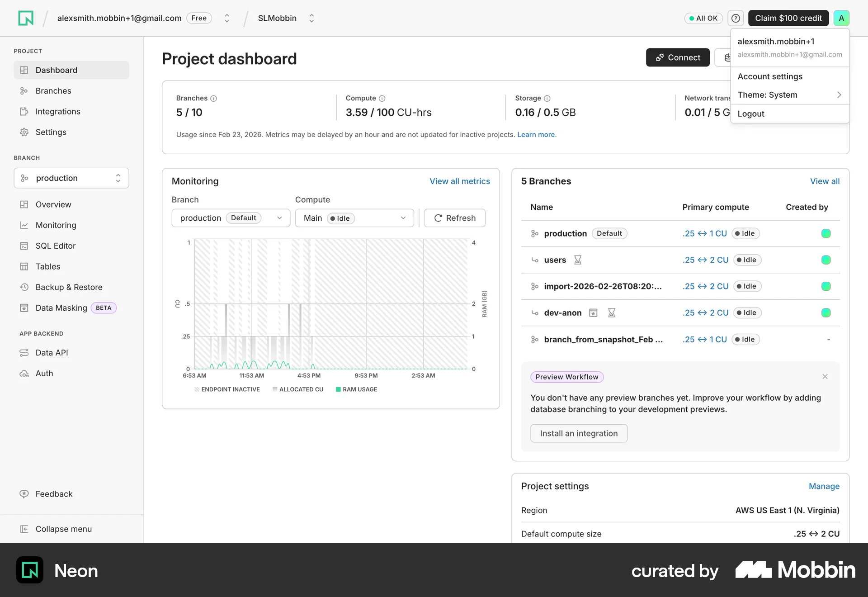Click the Data API icon
Image resolution: width=868 pixels, height=597 pixels.
24,353
